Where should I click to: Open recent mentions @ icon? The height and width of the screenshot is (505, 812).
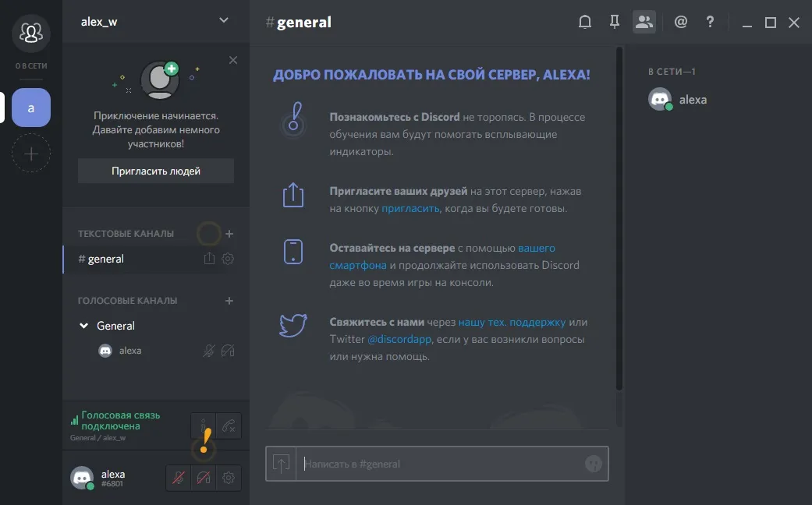(680, 22)
